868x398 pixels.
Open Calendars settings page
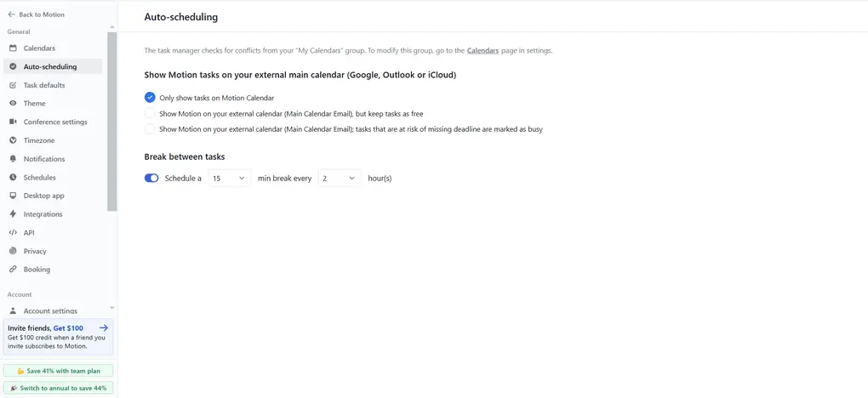[x=53, y=48]
